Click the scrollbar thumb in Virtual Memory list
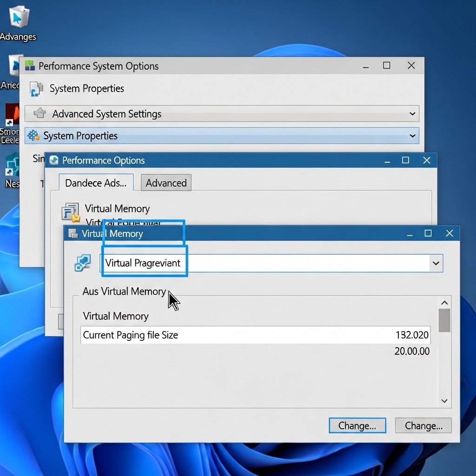The image size is (476, 476). tap(444, 320)
